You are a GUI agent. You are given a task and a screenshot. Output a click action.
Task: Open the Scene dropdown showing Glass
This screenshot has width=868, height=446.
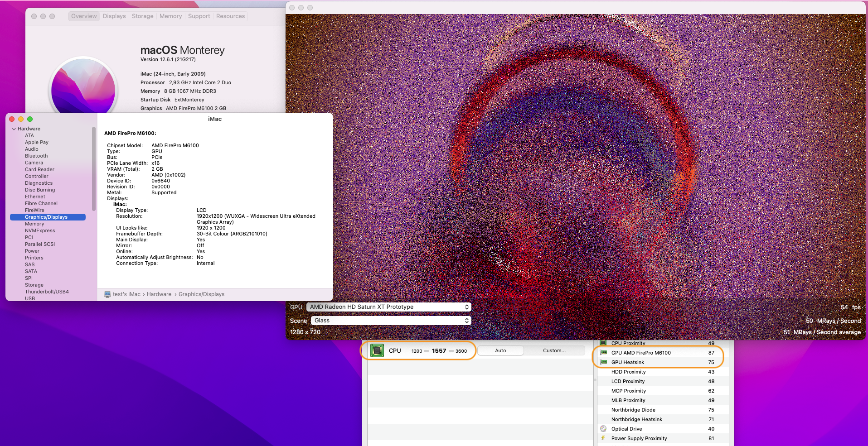391,321
